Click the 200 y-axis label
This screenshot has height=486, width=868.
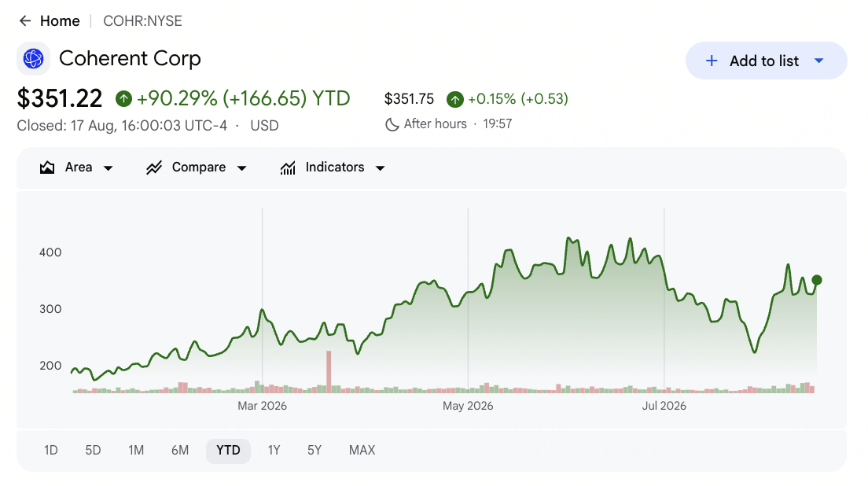pos(50,366)
